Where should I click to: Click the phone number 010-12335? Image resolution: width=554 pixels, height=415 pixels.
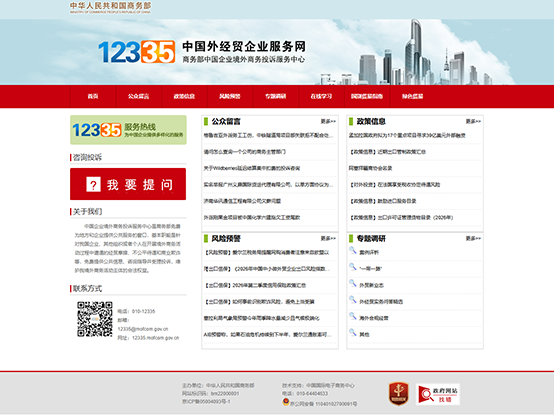point(143,312)
